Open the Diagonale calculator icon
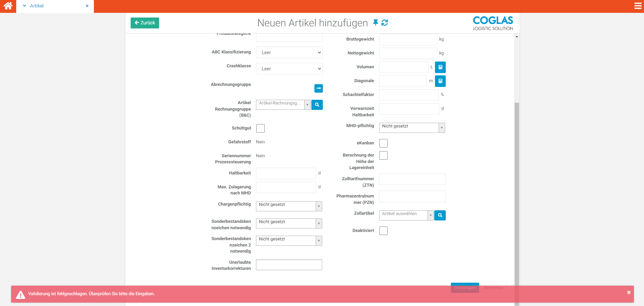This screenshot has width=644, height=306. pos(440,81)
